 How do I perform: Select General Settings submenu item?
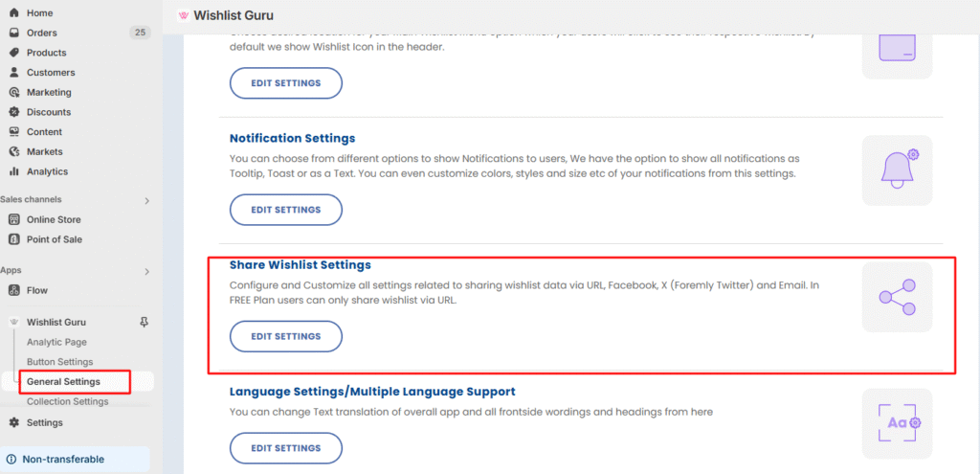64,381
